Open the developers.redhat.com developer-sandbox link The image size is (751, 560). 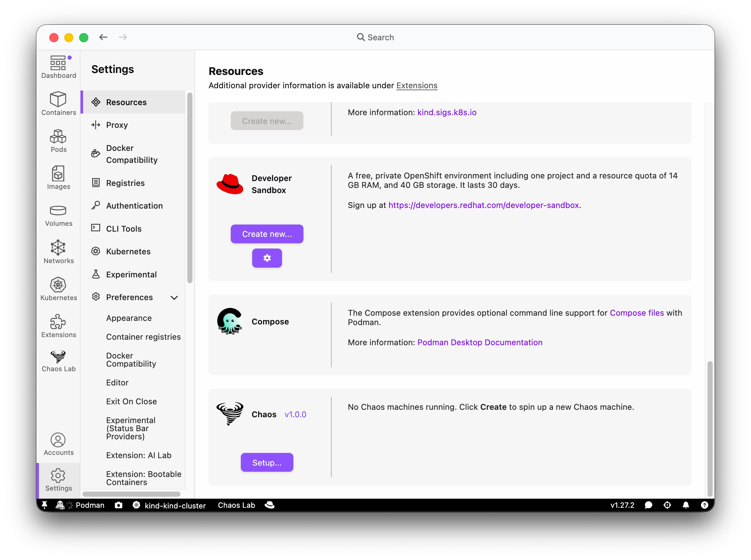484,205
